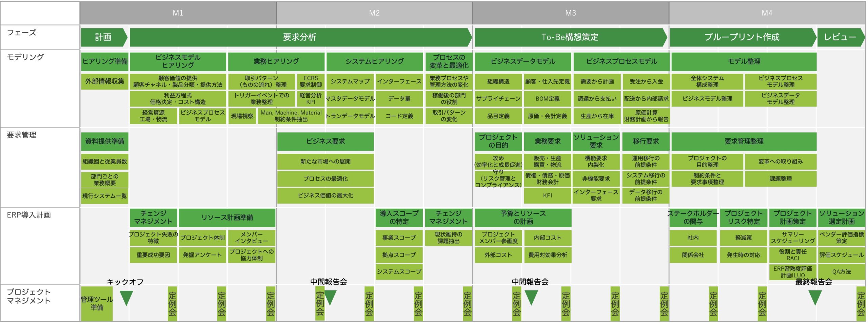
Task: Click the ビジネス要求 header block
Action: point(325,141)
